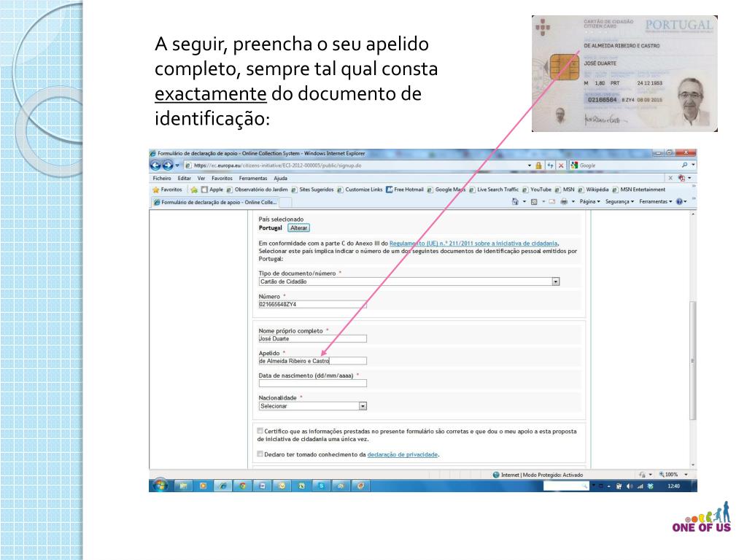The image size is (747, 560).
Task: Expand the recent pages arrow beside Forward
Action: point(177,166)
